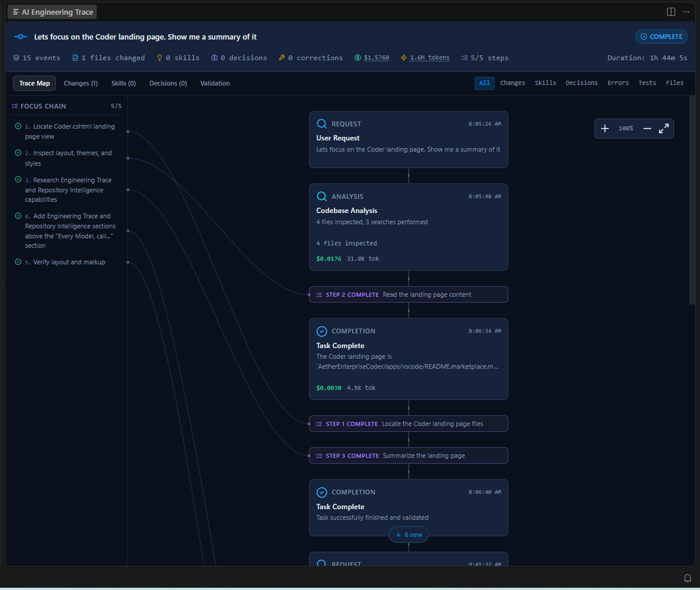Select the Decisions filter
The height and width of the screenshot is (590, 700).
point(581,83)
